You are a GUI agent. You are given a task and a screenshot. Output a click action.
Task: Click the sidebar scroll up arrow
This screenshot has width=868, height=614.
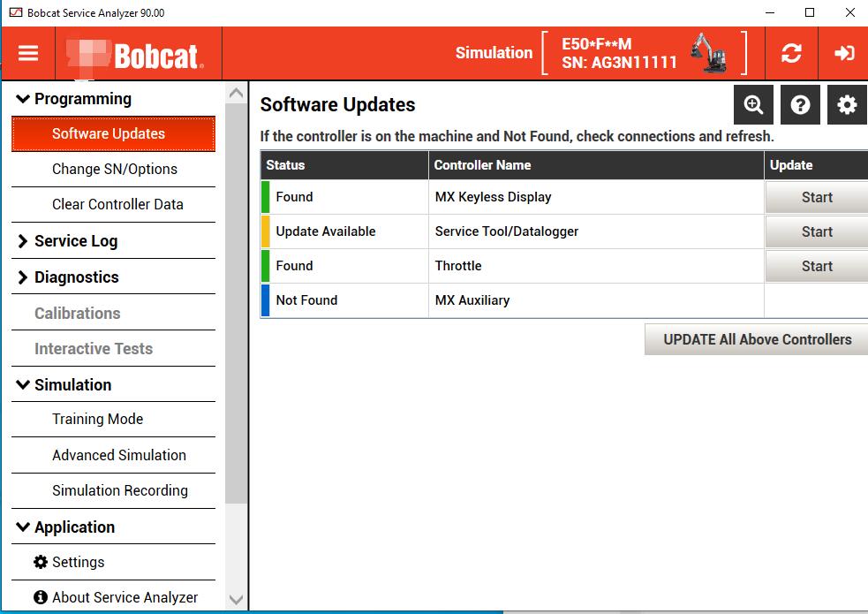237,93
